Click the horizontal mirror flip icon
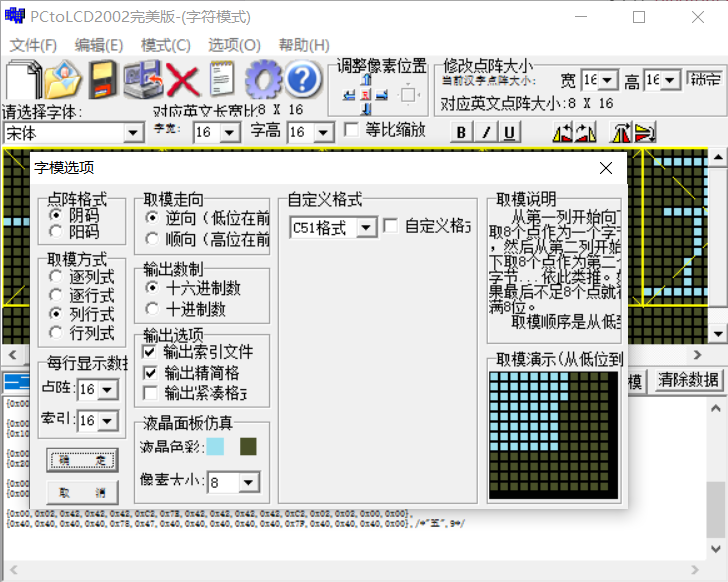The width and height of the screenshot is (728, 582). tap(621, 132)
